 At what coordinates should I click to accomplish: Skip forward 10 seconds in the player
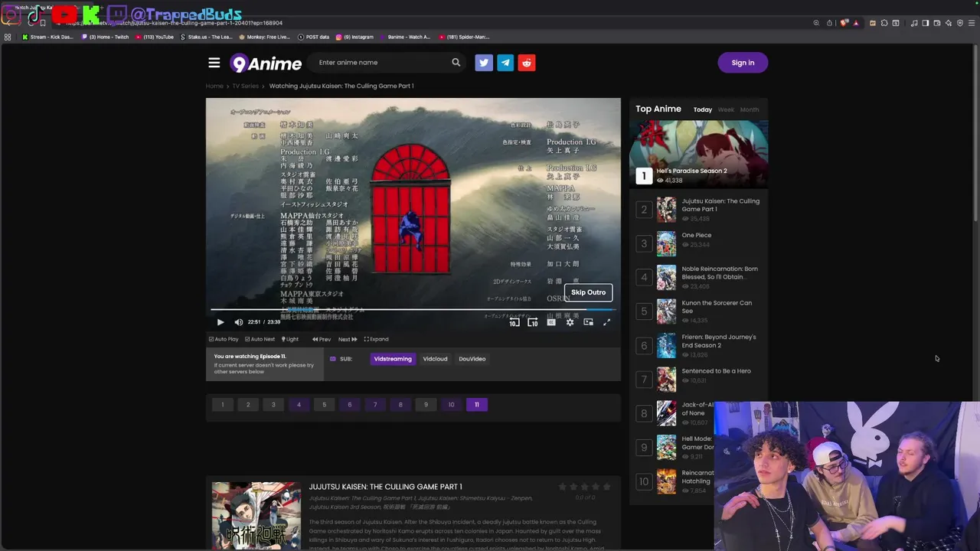pyautogui.click(x=532, y=322)
